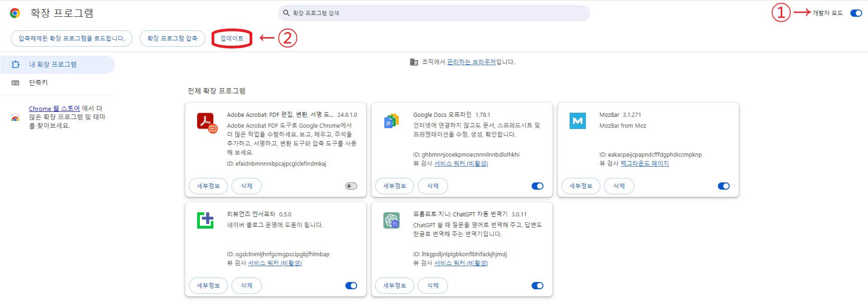Image resolution: width=868 pixels, height=306 pixels.
Task: Open 단축키 in the sidebar
Action: pos(57,82)
